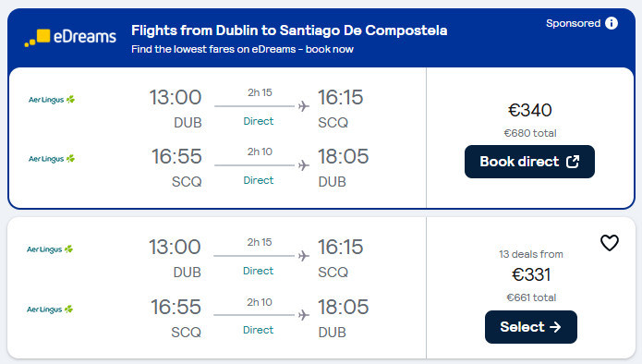Click Aer Lingus logo on second card return flight
The image size is (642, 364).
click(x=50, y=309)
